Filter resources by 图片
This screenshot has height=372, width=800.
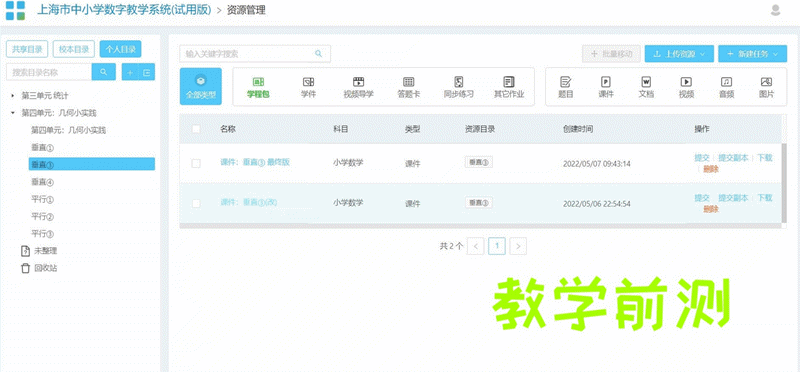click(766, 87)
